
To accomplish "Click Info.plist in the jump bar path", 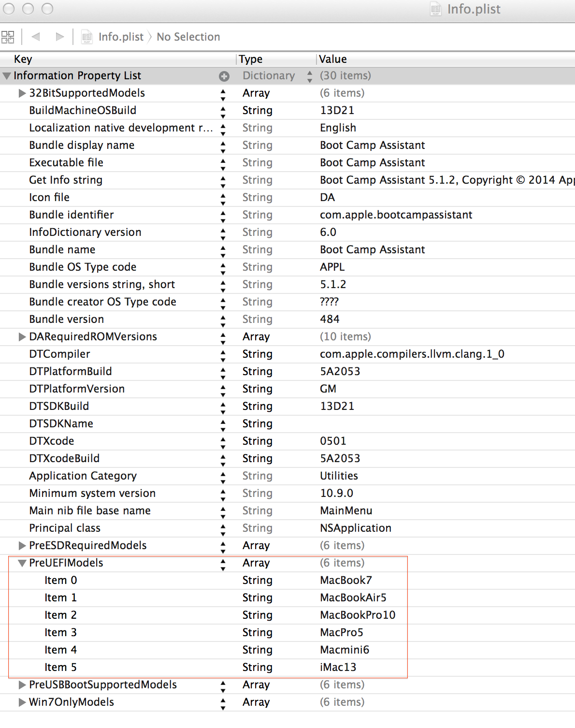I will click(121, 37).
